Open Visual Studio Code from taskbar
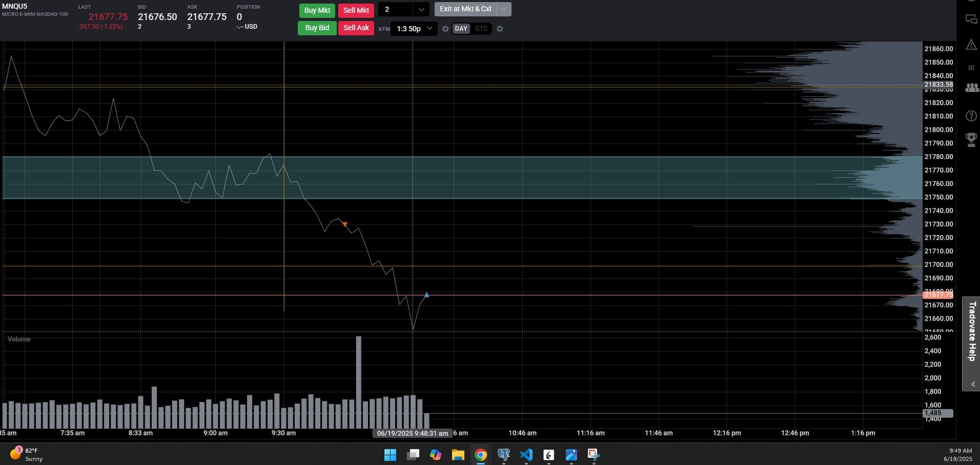This screenshot has height=465, width=980. [x=526, y=454]
